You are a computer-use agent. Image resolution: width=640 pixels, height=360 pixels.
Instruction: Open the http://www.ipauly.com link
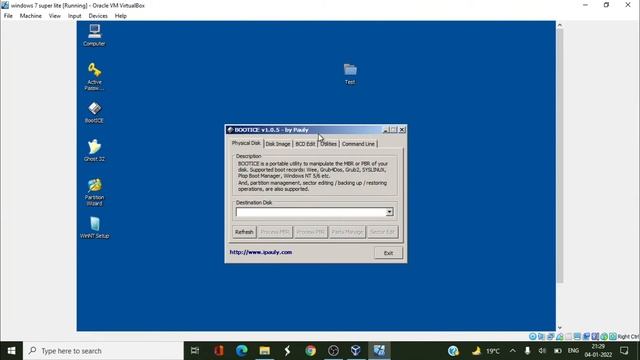261,252
